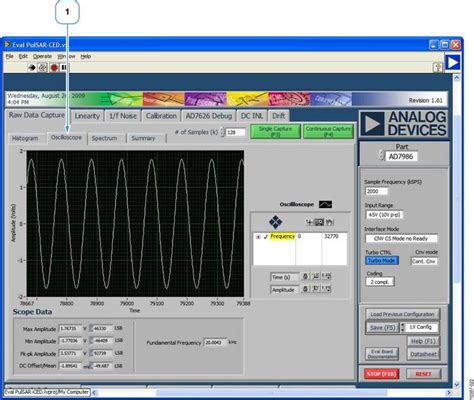
Task: Click the Sample Frequency input field
Action: click(x=377, y=191)
